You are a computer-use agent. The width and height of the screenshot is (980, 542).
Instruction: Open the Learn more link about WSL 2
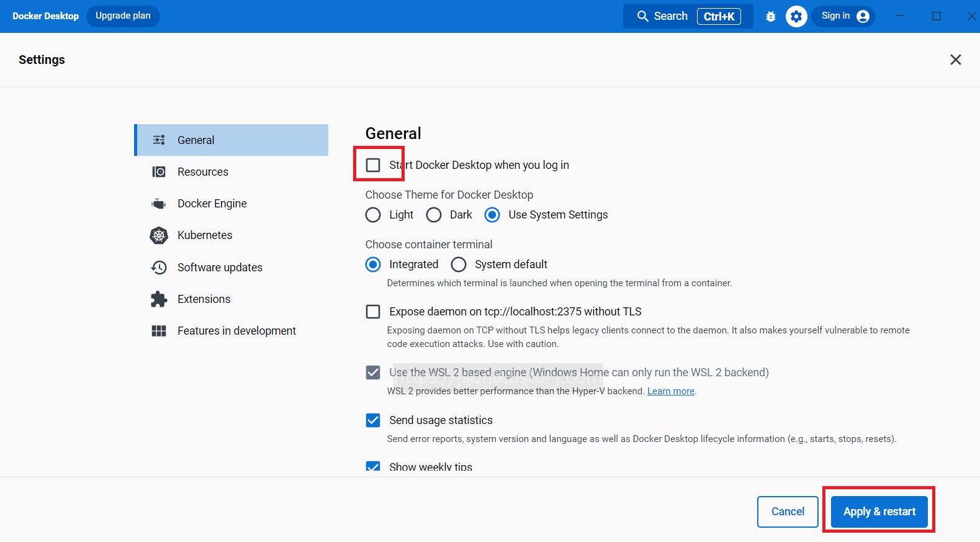671,391
